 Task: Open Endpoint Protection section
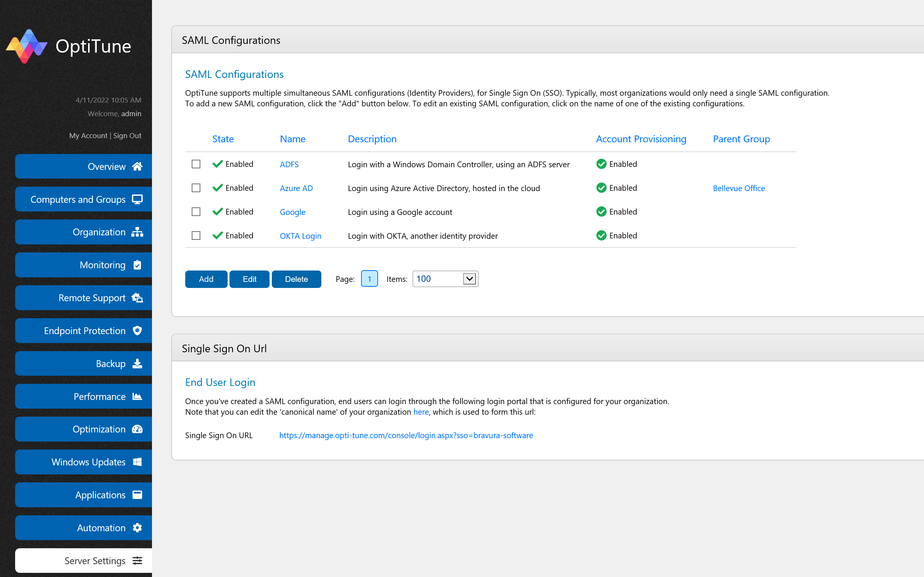(x=84, y=330)
